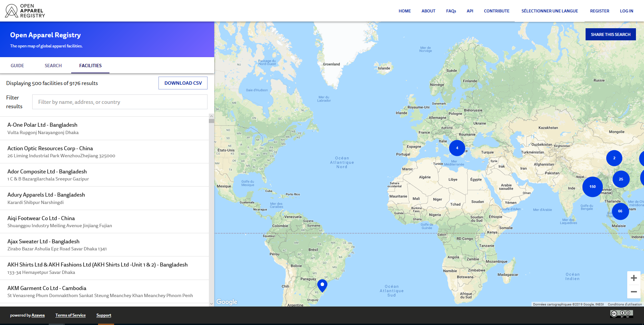Expand the cluster of 25 facilities in China
Image resolution: width=644 pixels, height=325 pixels.
(620, 179)
